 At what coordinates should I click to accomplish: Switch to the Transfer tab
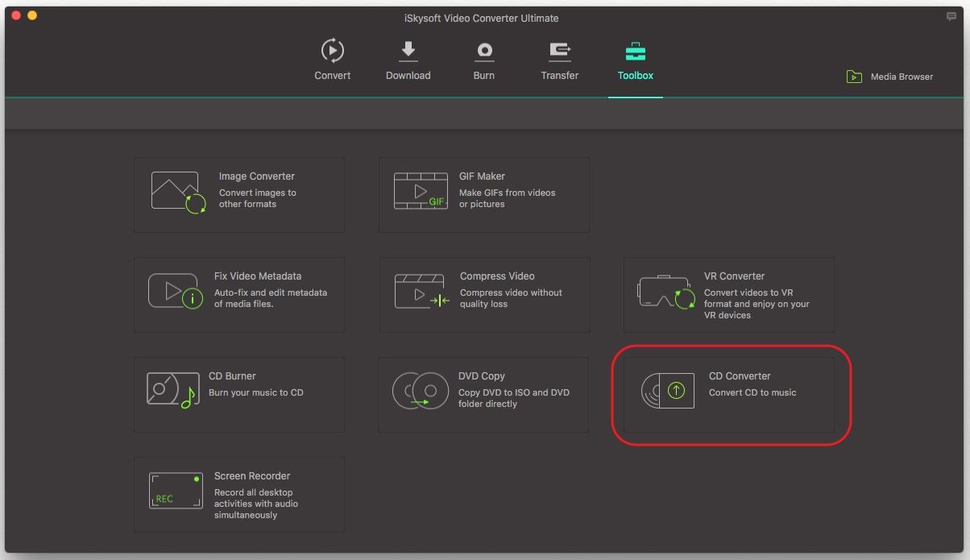(x=559, y=60)
